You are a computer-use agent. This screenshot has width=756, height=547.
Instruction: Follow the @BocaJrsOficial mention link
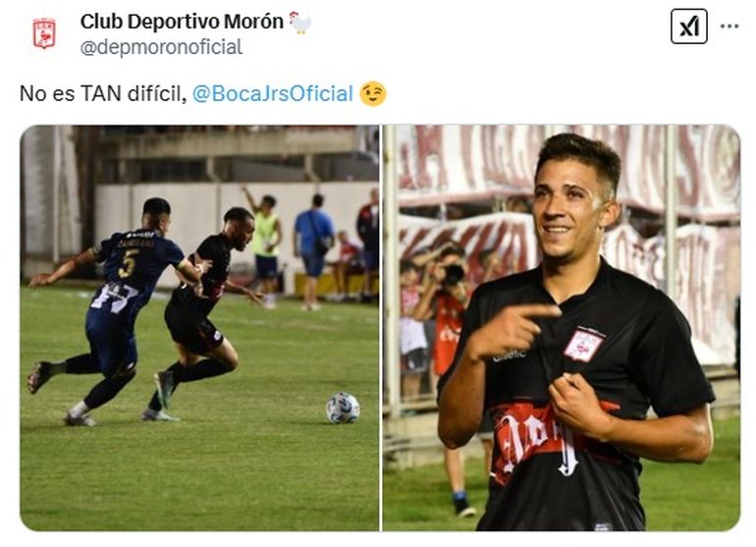(x=273, y=93)
